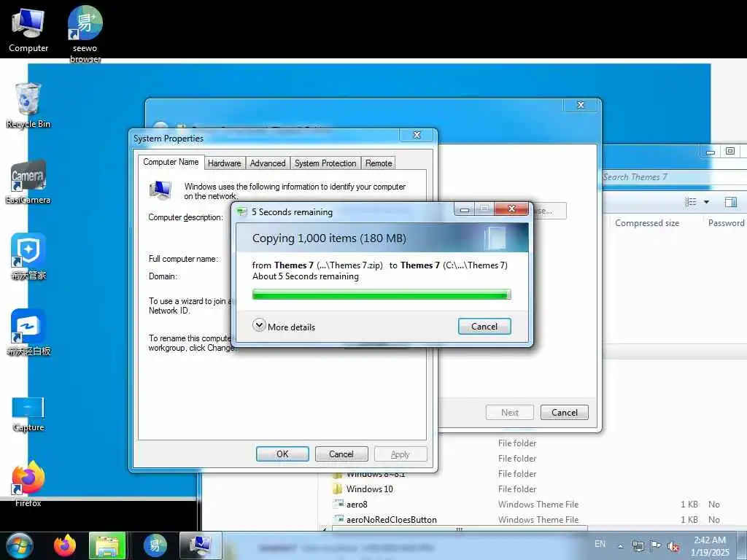Viewport: 747px width, 560px height.
Task: Open the view options dropdown arrow
Action: [x=706, y=202]
